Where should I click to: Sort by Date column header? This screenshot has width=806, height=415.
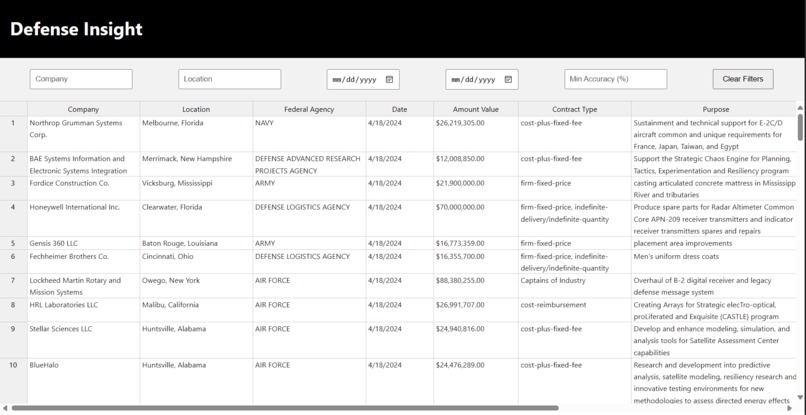tap(399, 109)
